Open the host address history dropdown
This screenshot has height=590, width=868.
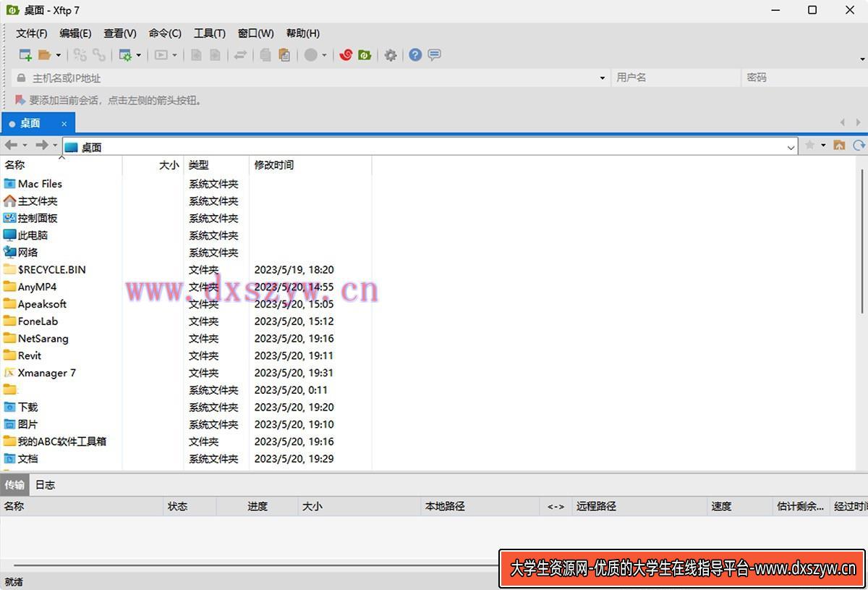pyautogui.click(x=603, y=78)
